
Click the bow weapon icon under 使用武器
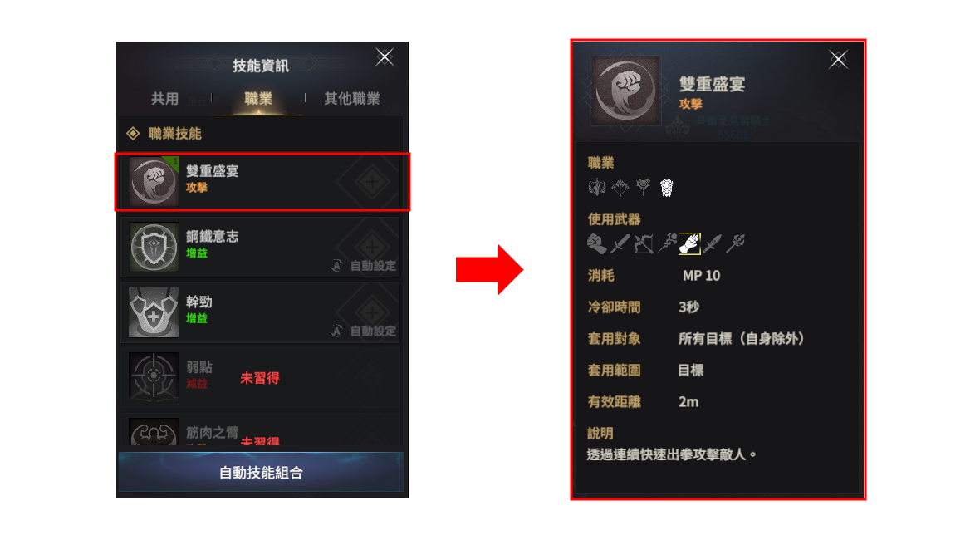[x=643, y=243]
